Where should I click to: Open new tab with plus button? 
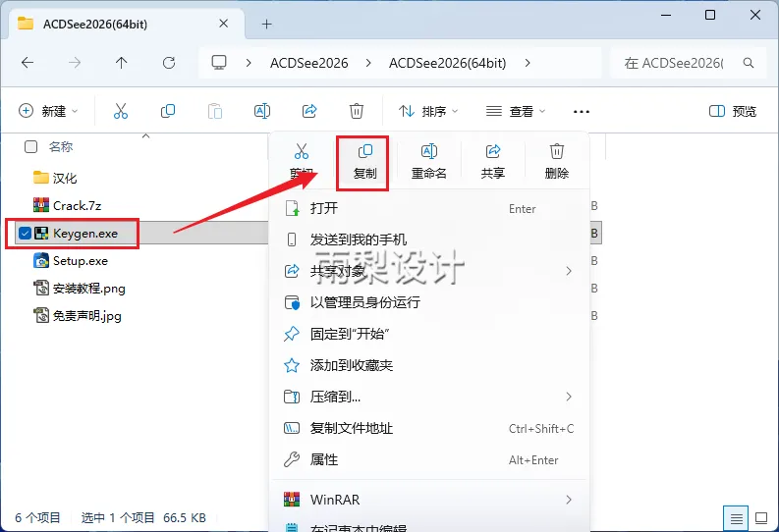(267, 24)
